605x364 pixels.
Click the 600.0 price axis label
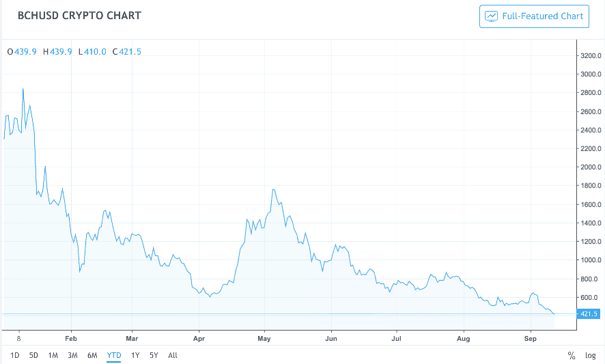click(x=591, y=298)
